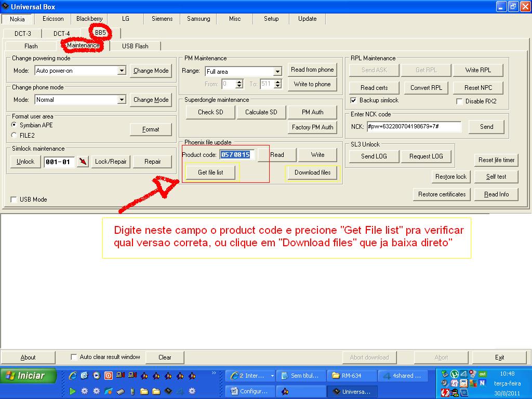Click the Ovi icon in the system tray
Viewport: 532px width, 399px height.
click(482, 374)
